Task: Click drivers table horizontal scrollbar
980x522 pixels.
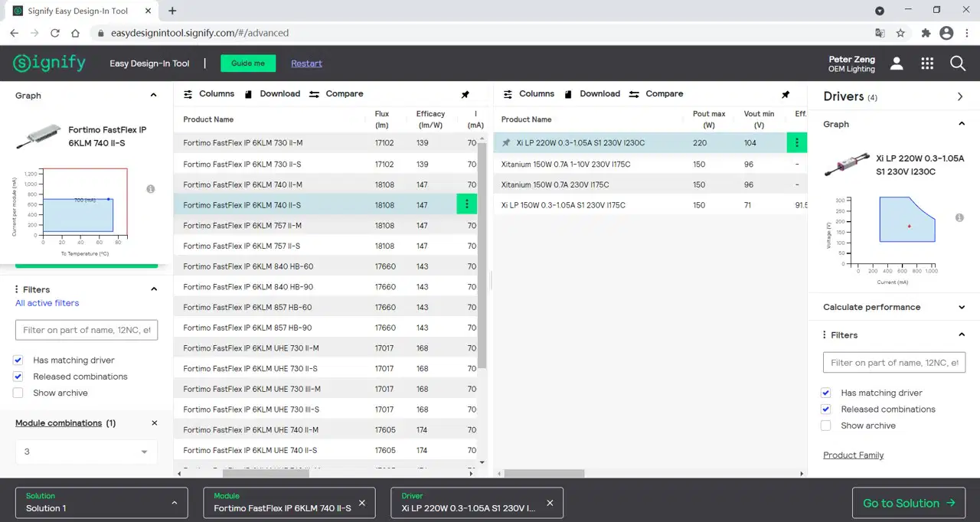Action: (x=544, y=474)
